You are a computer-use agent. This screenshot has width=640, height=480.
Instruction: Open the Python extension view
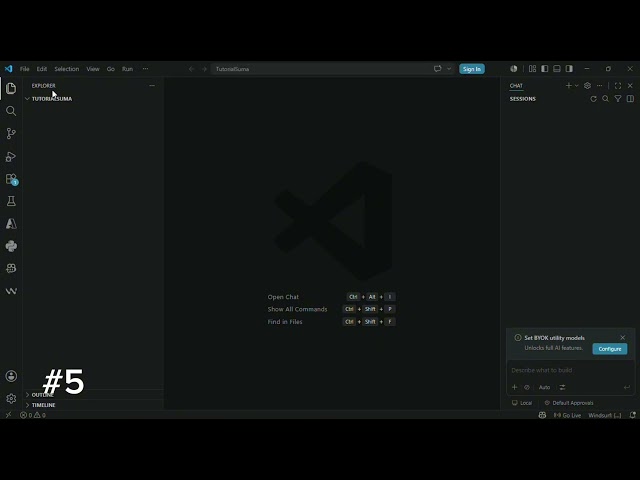point(11,246)
